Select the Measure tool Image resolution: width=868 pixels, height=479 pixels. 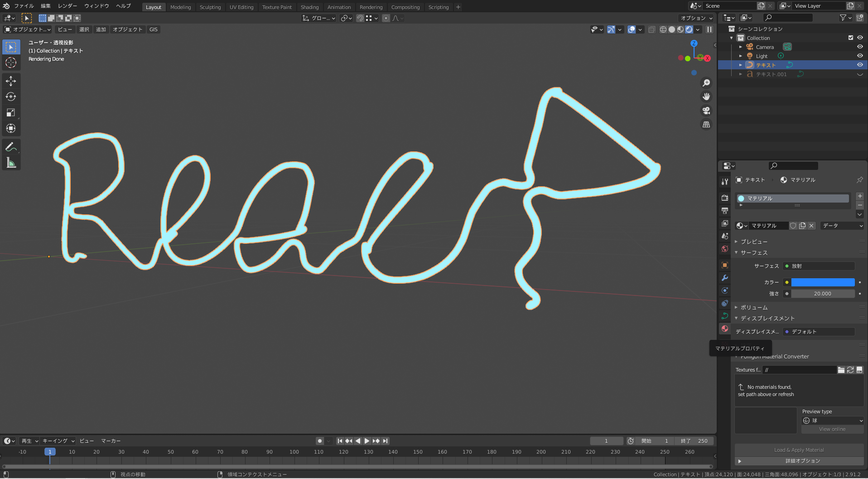[11, 163]
